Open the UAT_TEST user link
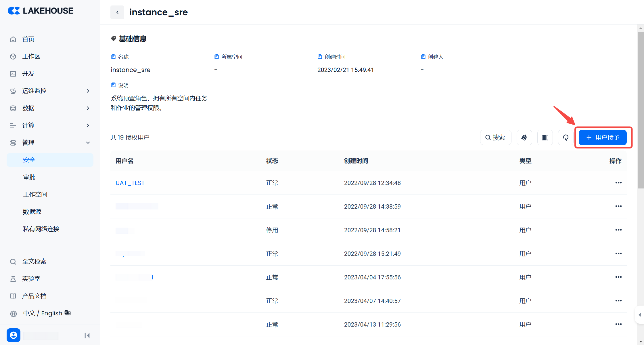 click(x=130, y=183)
